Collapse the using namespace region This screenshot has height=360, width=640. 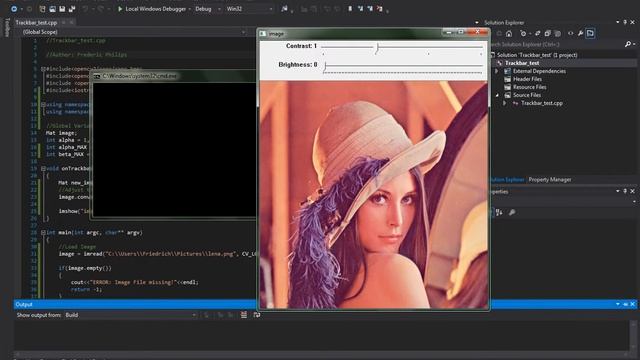coord(43,104)
